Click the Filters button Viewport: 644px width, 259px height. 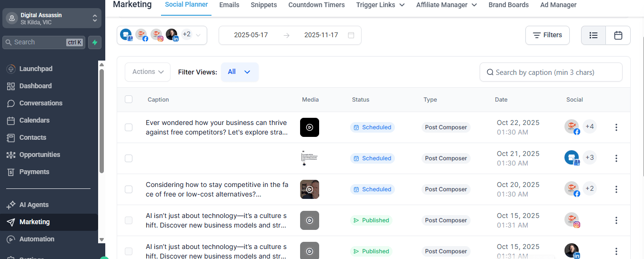(x=547, y=35)
